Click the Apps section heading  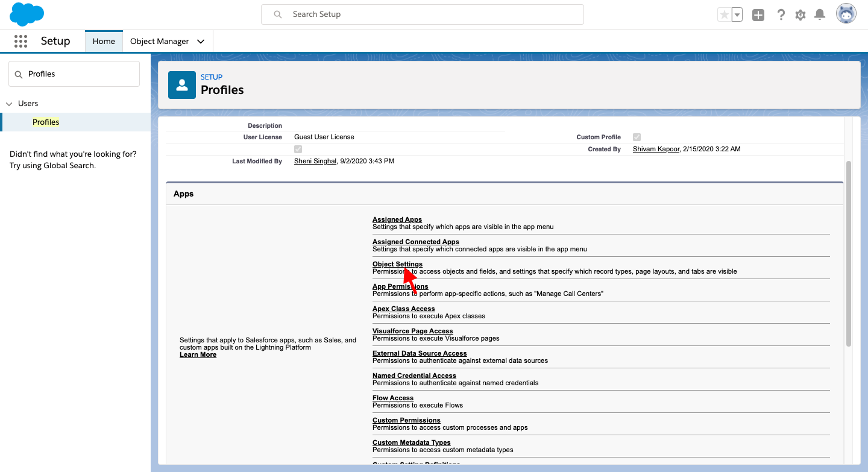pos(184,194)
